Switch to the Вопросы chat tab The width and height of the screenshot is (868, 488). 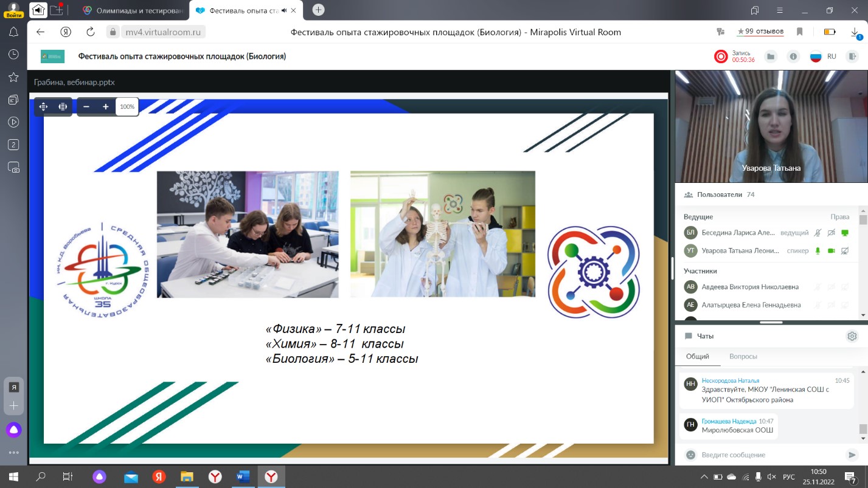pyautogui.click(x=743, y=357)
